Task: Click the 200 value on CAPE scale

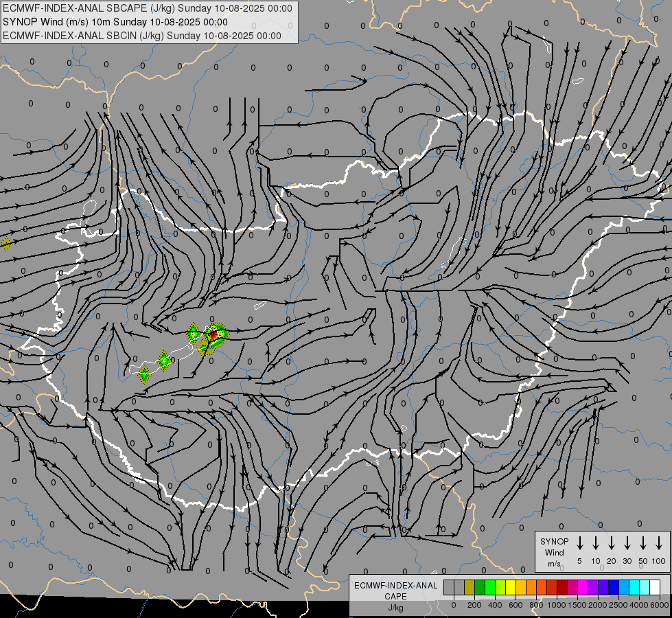Action: point(474,605)
